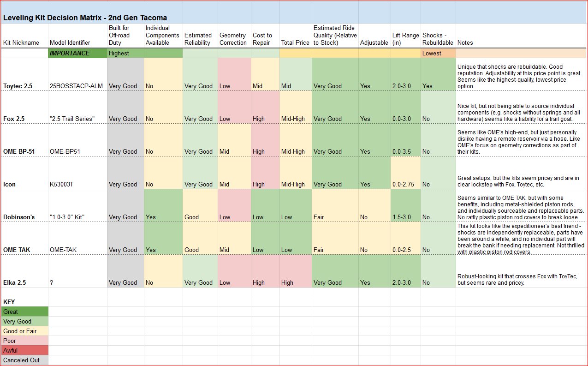Select the Fox 2.5 kit nickname
This screenshot has height=366, width=588.
(25, 107)
